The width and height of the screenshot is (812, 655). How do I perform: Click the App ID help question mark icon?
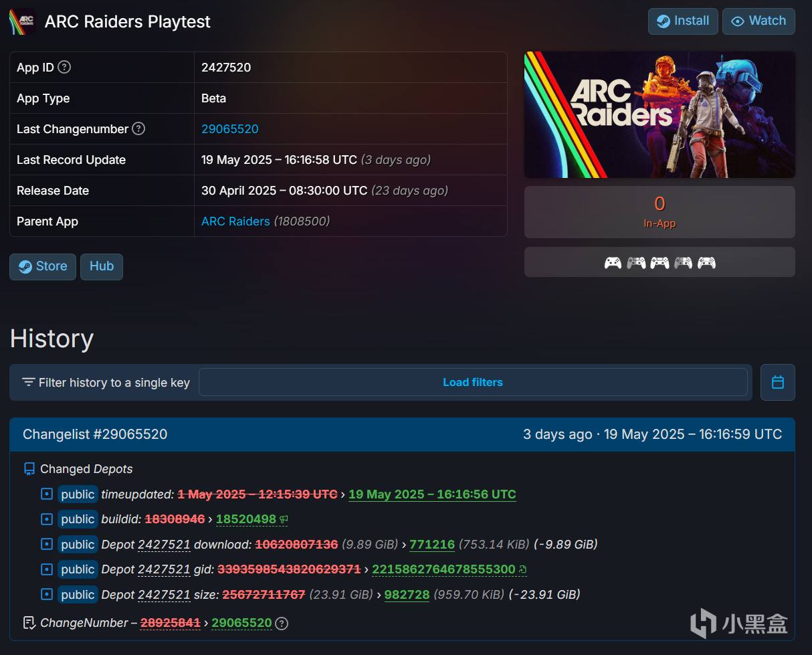pos(64,67)
